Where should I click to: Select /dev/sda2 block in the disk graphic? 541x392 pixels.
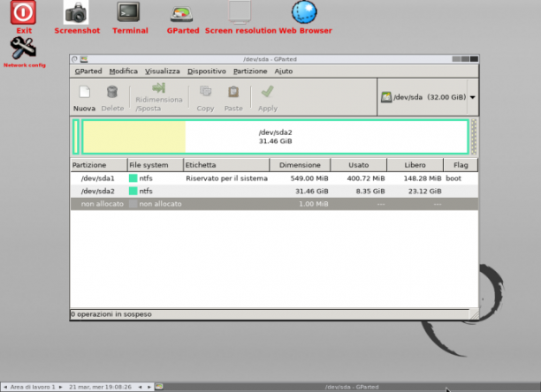pyautogui.click(x=275, y=137)
